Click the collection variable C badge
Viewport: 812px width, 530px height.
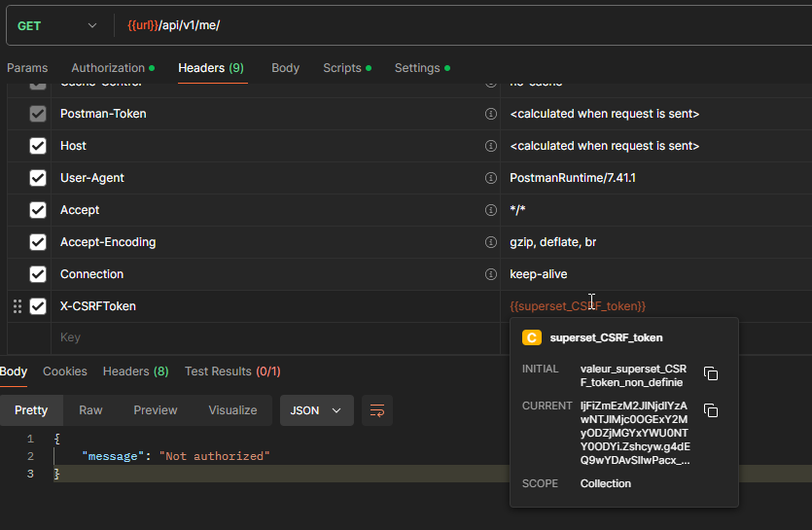(x=532, y=337)
